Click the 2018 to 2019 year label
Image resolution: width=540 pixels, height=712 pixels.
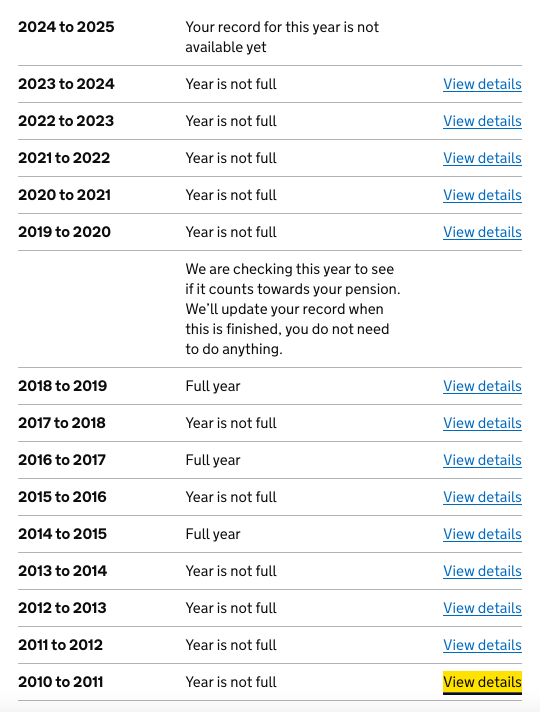point(63,386)
